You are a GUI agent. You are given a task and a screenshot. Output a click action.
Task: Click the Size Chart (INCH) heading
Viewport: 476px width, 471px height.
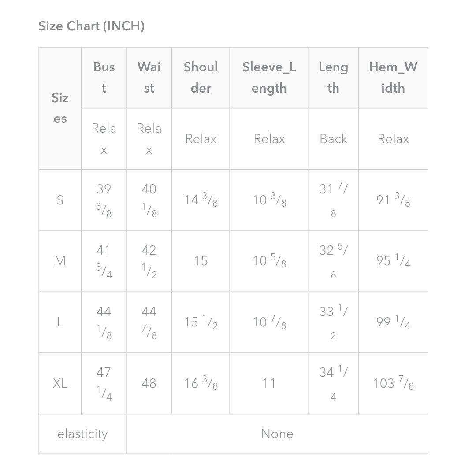tap(91, 26)
